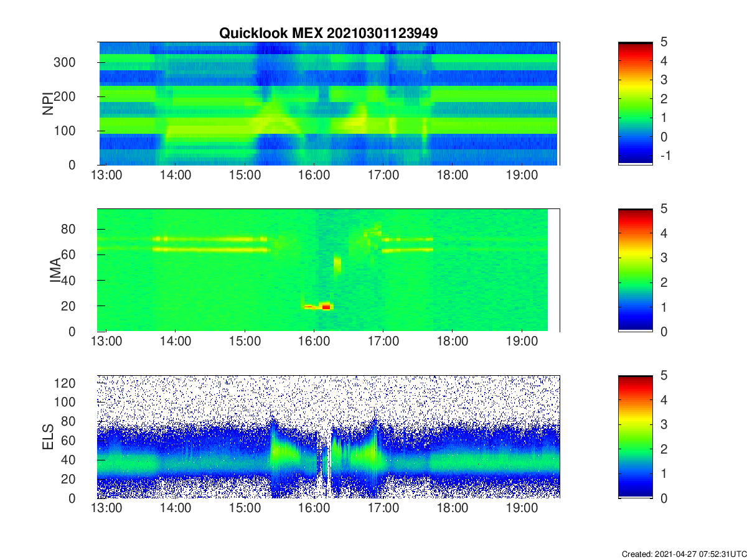Click the "Created: 2021-04-27 07:52:31UTC" timestamp
Image resolution: width=747 pixels, height=560 pixels.
click(x=684, y=554)
